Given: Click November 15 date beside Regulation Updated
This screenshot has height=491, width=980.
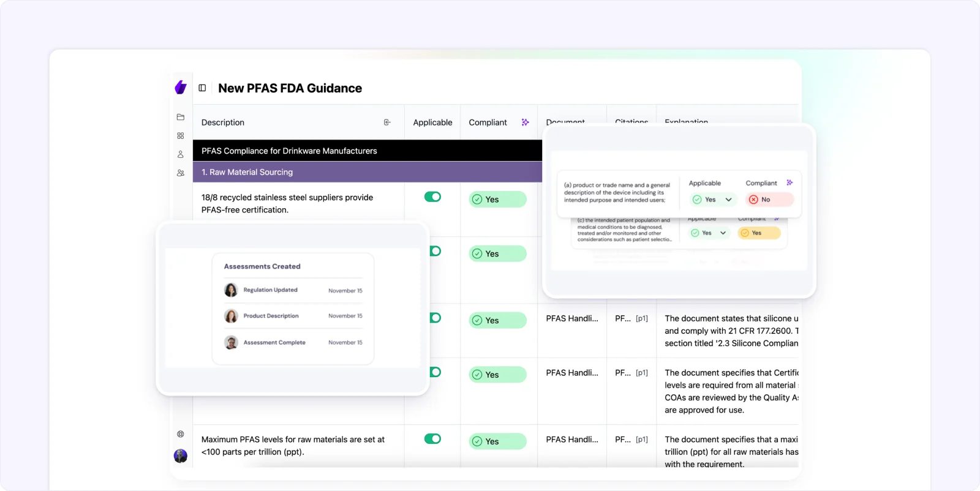Looking at the screenshot, I should pos(345,291).
